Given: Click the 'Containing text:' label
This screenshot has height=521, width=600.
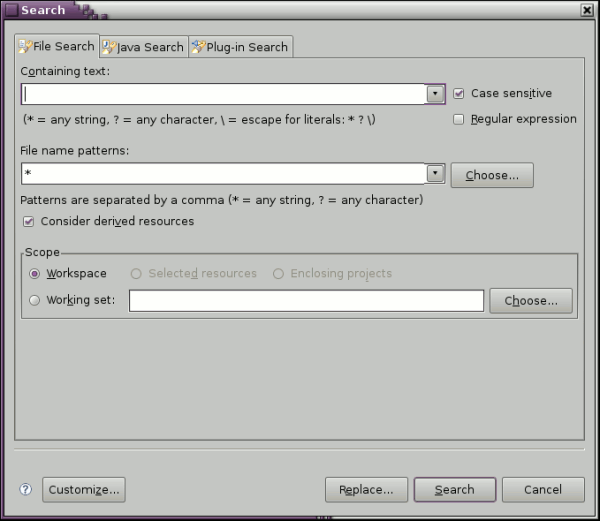Looking at the screenshot, I should point(65,71).
